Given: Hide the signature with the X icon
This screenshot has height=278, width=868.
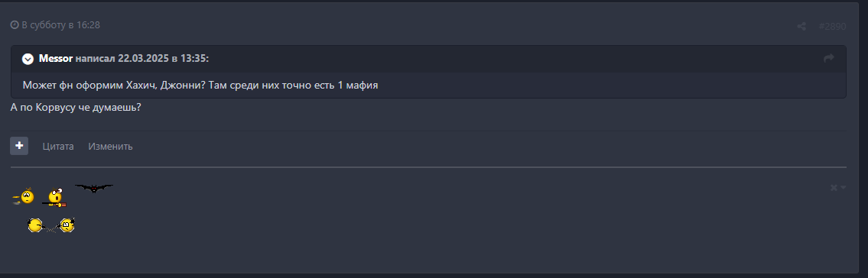Looking at the screenshot, I should pyautogui.click(x=834, y=188).
